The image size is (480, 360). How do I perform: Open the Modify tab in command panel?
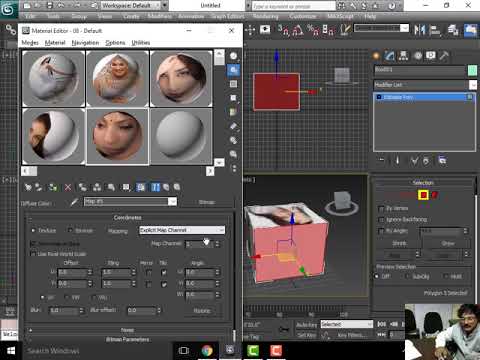click(389, 56)
